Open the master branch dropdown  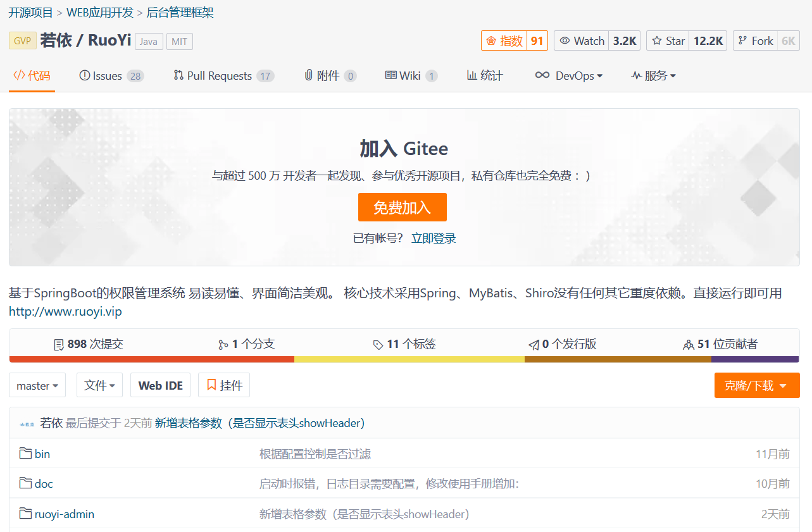coord(37,385)
